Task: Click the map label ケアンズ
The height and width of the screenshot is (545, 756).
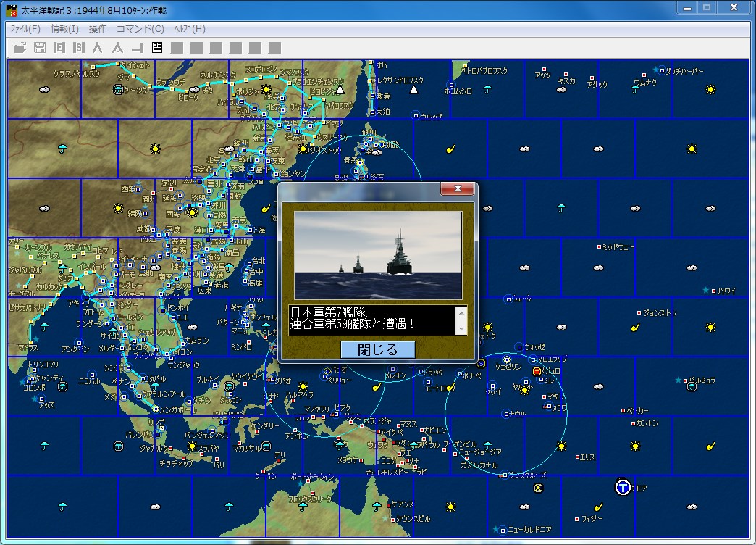Action: click(x=402, y=504)
